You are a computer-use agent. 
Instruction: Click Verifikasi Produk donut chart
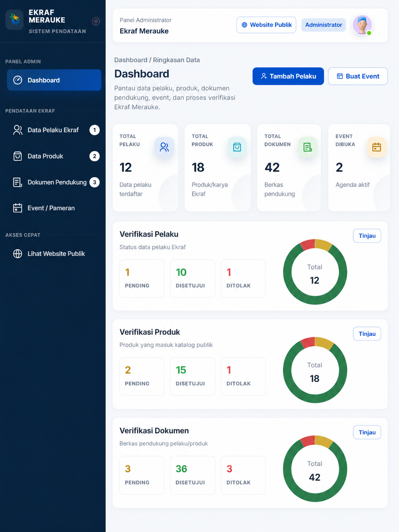(315, 370)
